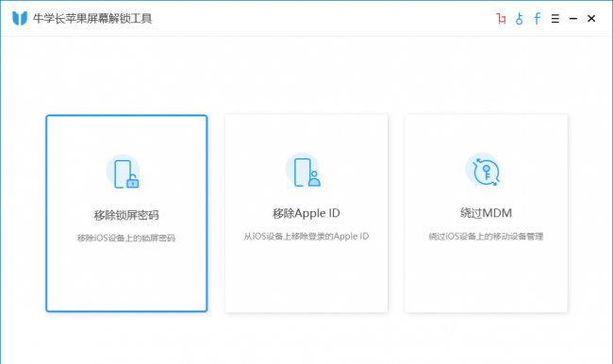Click description 绕过iOS设备上的移动设备管理
This screenshot has width=613, height=364.
(x=486, y=236)
